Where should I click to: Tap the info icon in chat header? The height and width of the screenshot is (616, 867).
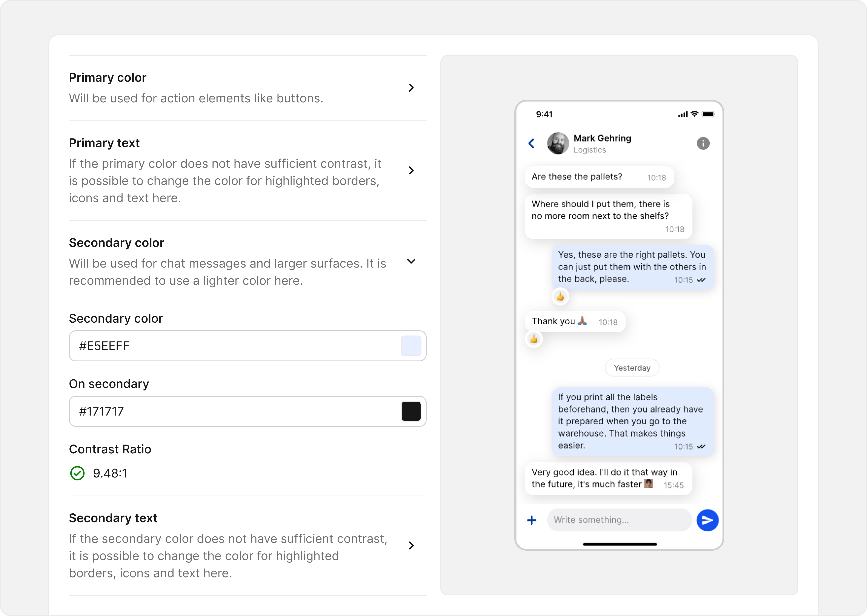coord(703,143)
